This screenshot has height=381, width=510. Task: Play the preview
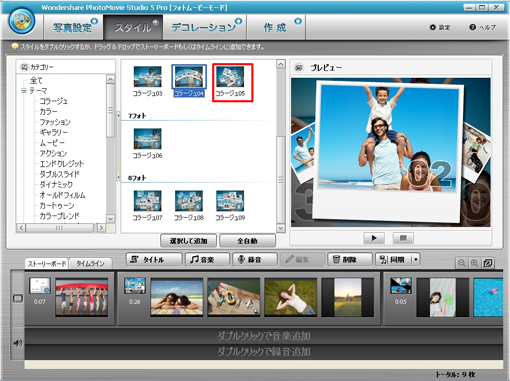pos(374,238)
